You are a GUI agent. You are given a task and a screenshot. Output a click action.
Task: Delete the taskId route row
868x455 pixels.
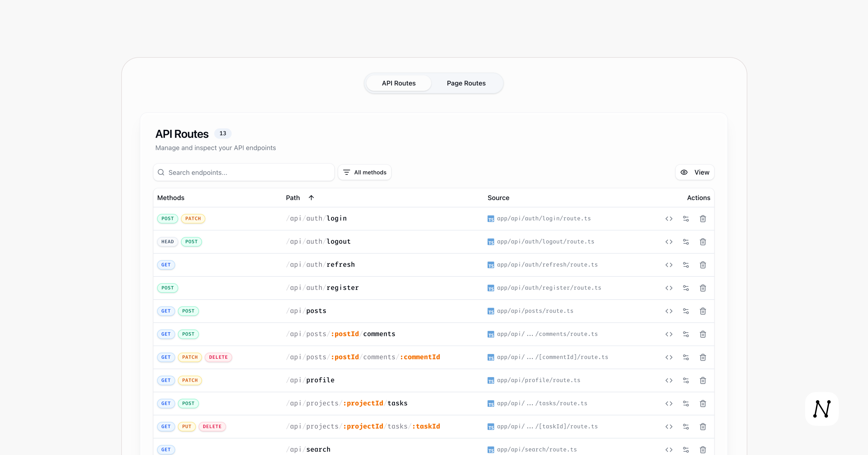702,427
